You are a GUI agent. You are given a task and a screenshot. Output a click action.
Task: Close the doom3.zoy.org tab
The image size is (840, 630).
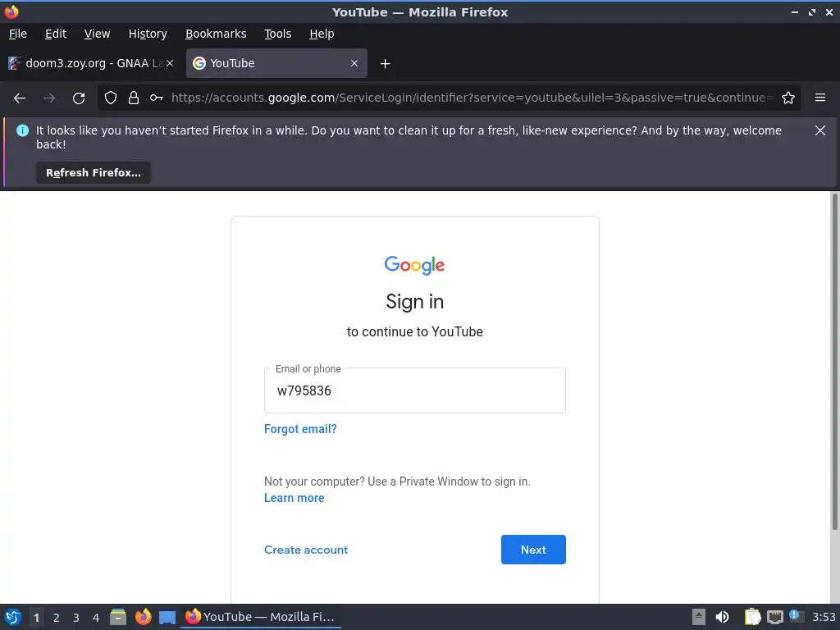click(x=169, y=63)
